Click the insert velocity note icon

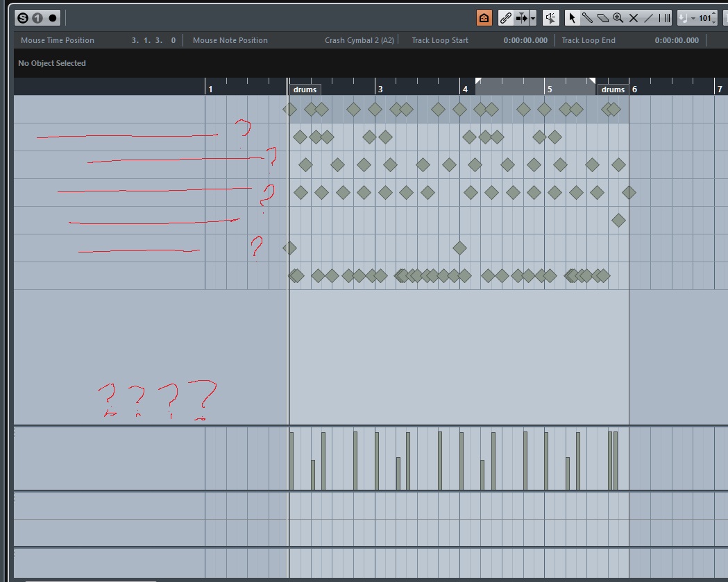tap(683, 18)
